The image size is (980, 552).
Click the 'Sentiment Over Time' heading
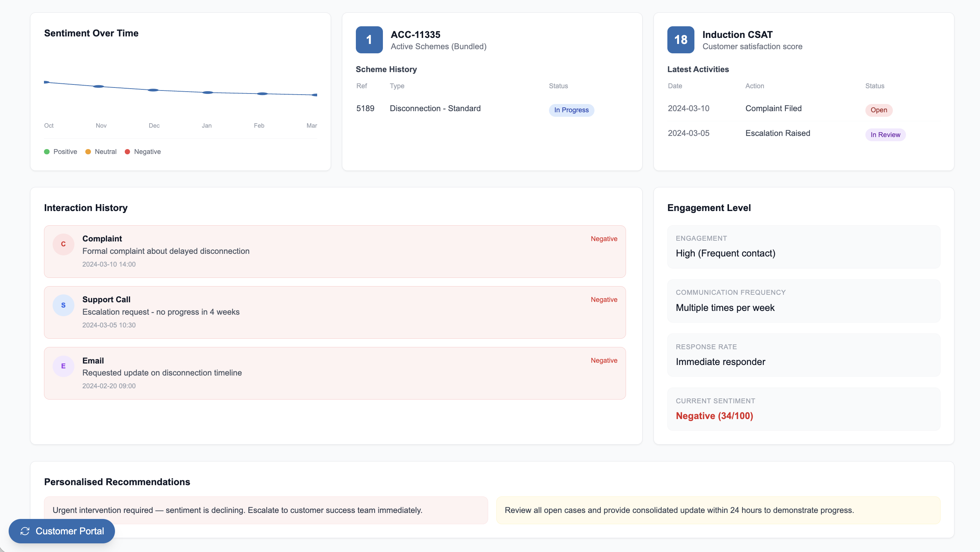tap(91, 33)
